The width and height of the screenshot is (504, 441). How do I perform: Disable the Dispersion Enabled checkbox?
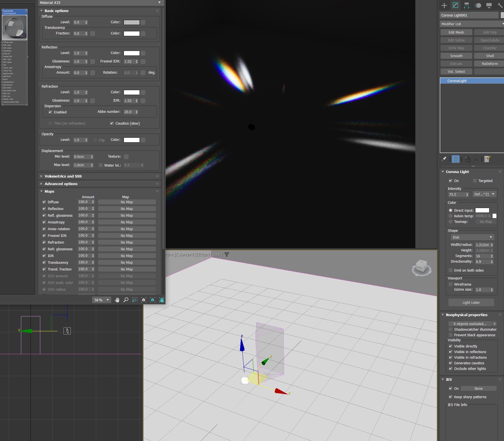click(x=50, y=112)
